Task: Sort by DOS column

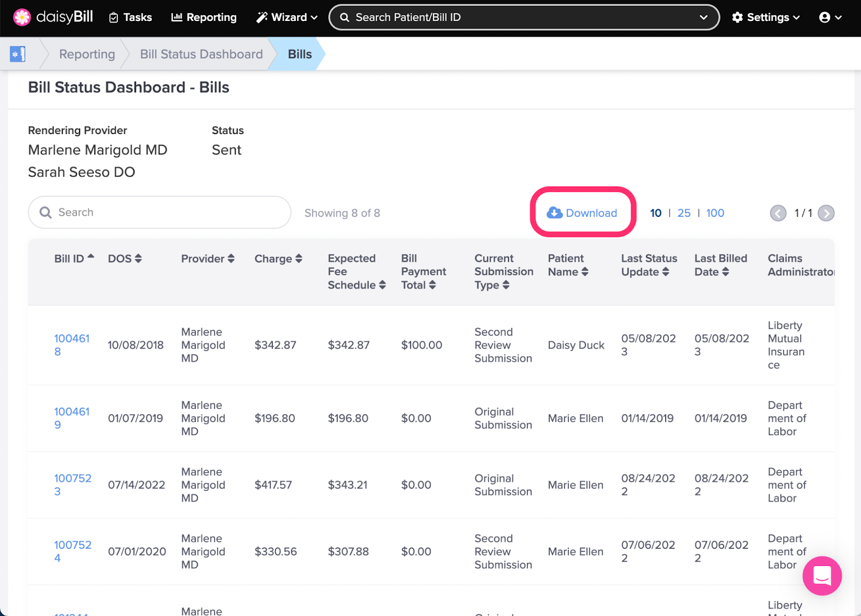Action: (125, 258)
